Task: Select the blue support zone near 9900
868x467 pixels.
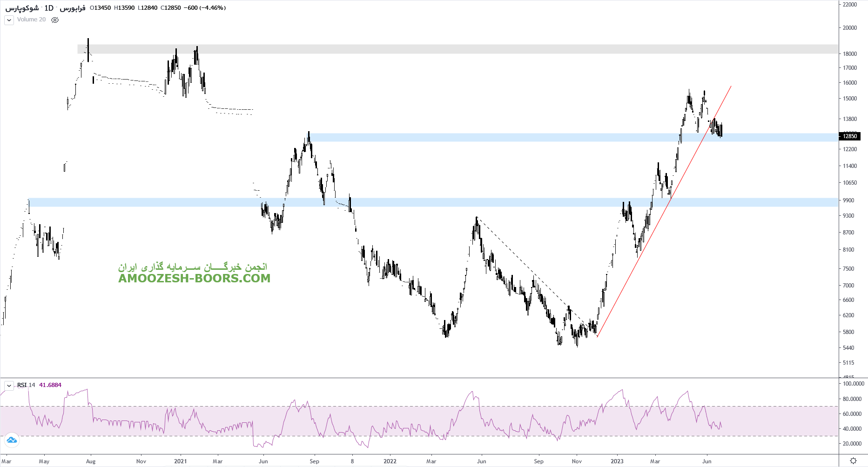Action: coord(465,202)
